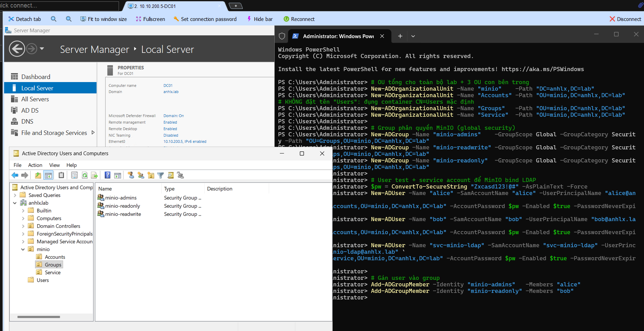Click the shield icon in Terminal title bar
The width and height of the screenshot is (644, 331).
coord(282,36)
